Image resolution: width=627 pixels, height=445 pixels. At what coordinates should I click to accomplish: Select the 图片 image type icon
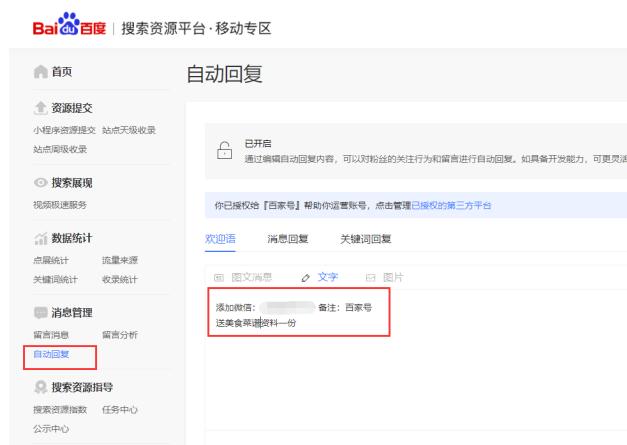pyautogui.click(x=369, y=276)
